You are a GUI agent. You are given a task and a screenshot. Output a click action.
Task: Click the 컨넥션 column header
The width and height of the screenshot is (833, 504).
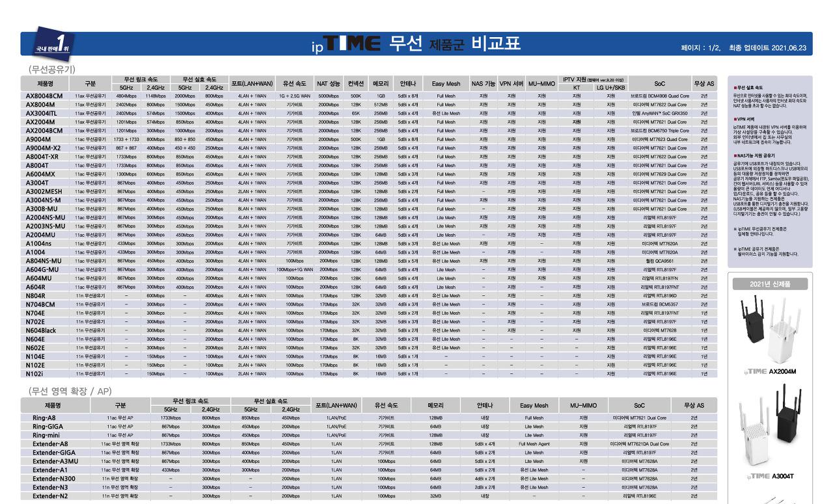click(355, 83)
